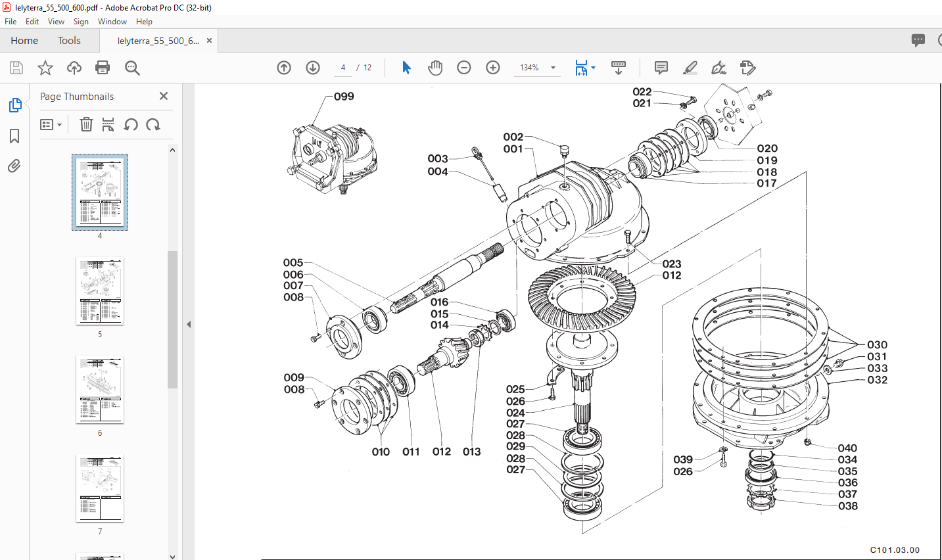Image resolution: width=942 pixels, height=560 pixels.
Task: Select page 4 thumbnail
Action: (x=100, y=192)
